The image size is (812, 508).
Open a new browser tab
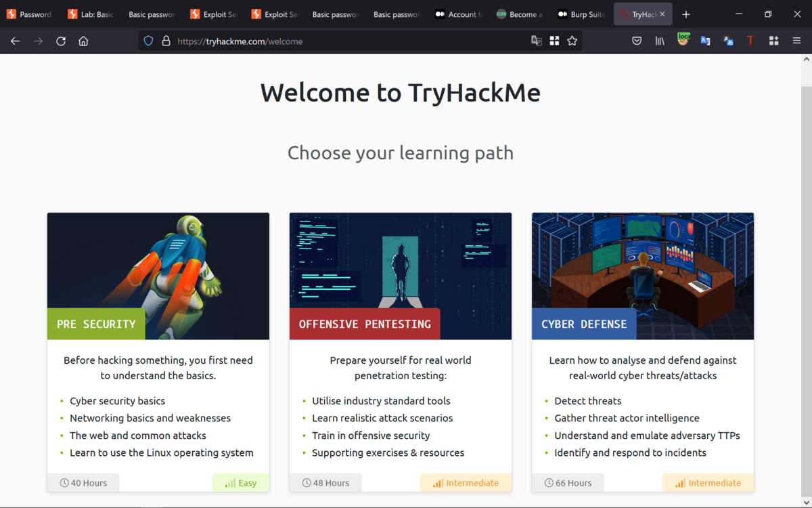click(686, 14)
